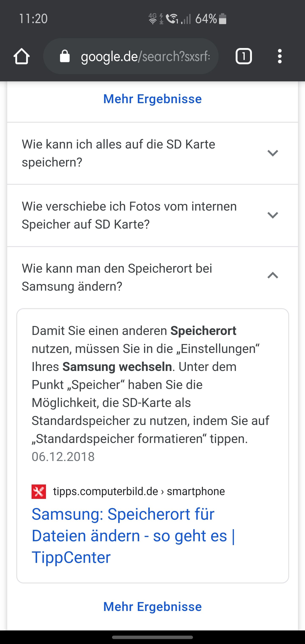
Task: Tap the WiFi calling status icon
Action: click(x=172, y=19)
